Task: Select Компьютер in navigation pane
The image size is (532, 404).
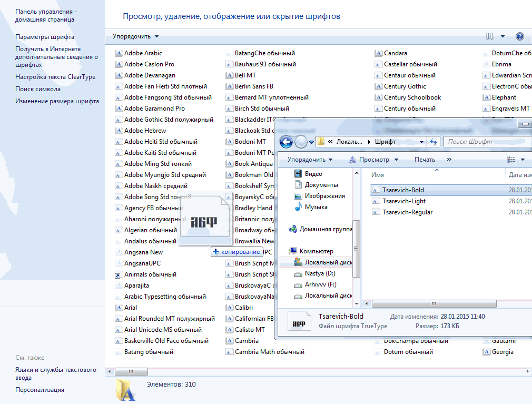Action: click(x=311, y=251)
